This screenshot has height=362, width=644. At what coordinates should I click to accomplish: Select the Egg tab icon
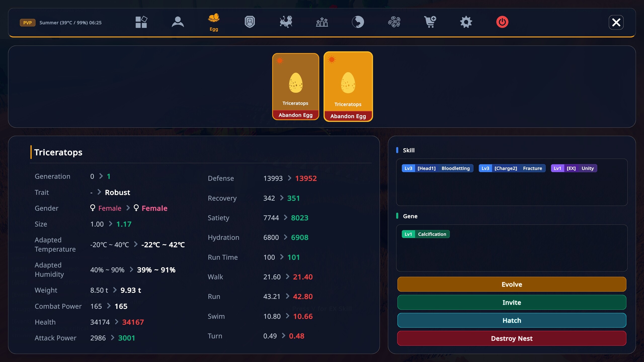coord(214,22)
